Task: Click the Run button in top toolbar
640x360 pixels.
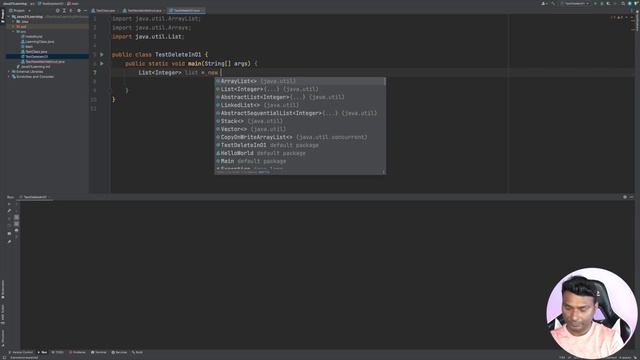Action: pos(595,4)
